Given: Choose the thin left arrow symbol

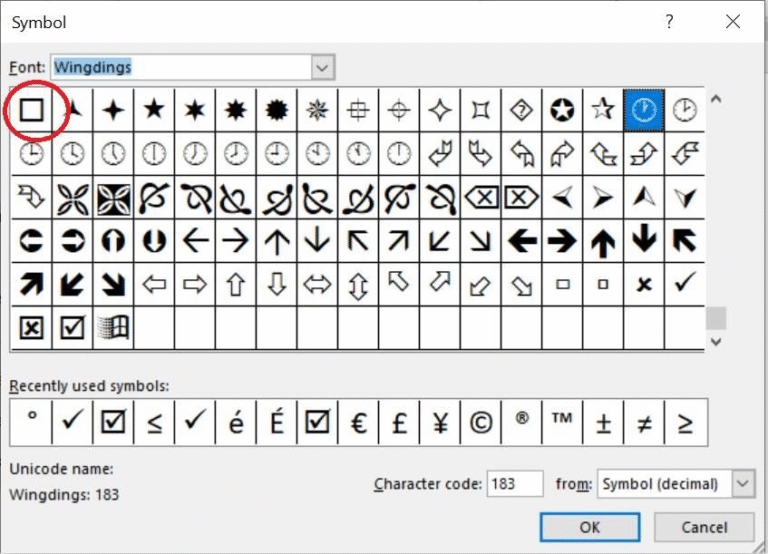Looking at the screenshot, I should (195, 241).
